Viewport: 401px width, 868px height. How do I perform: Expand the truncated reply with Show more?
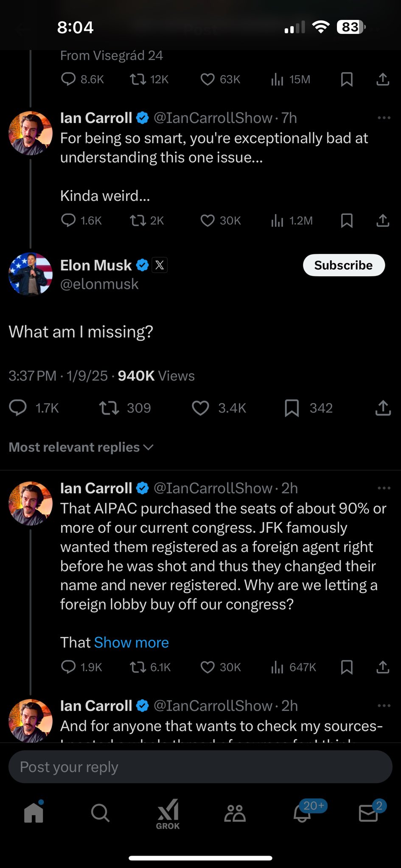point(131,642)
